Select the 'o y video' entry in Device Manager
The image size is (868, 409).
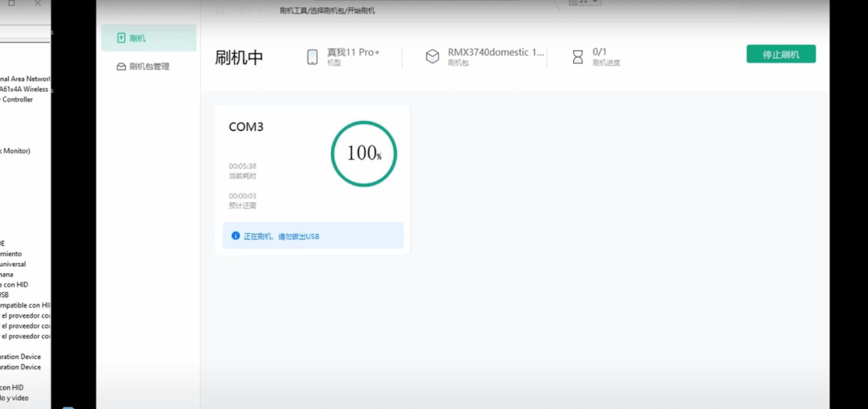pos(14,398)
